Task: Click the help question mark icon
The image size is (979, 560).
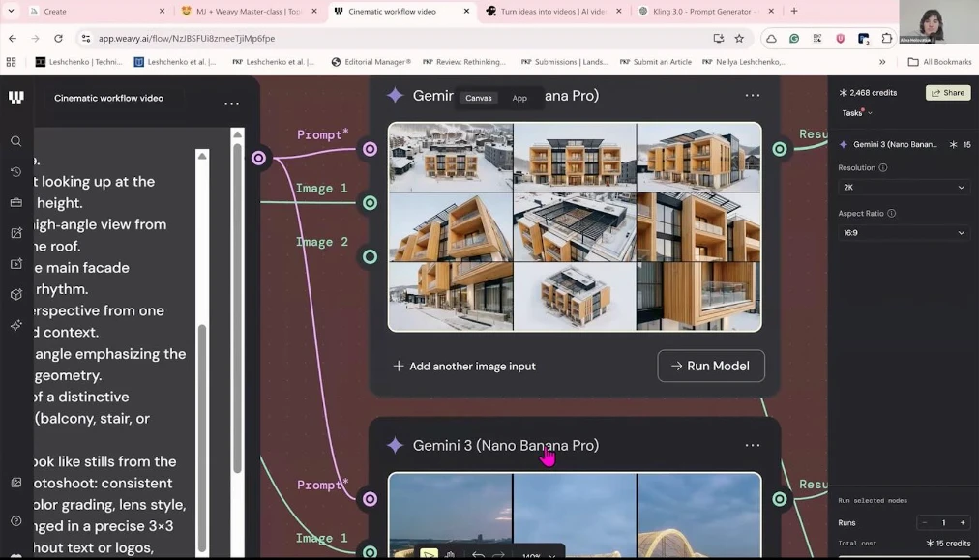Action: pyautogui.click(x=15, y=522)
